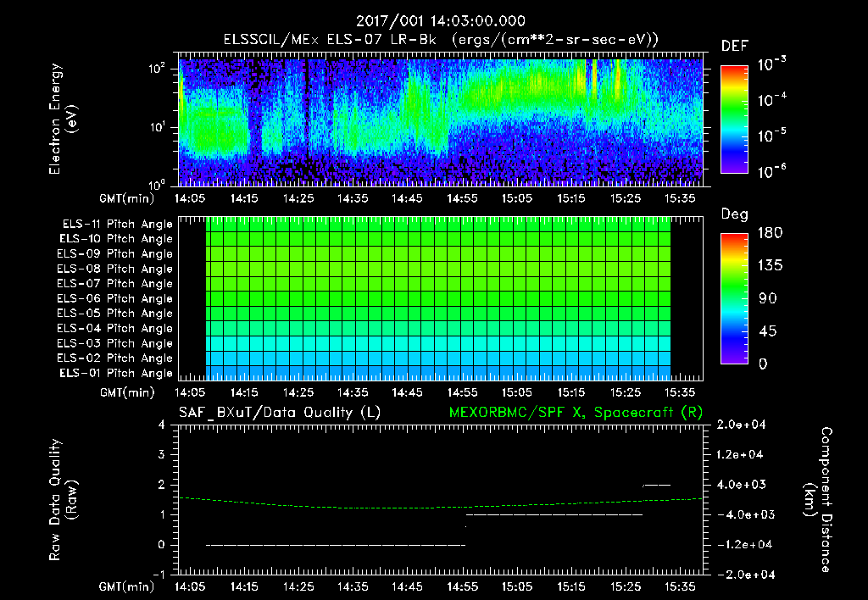The height and width of the screenshot is (600, 868).
Task: Click GMT(min) label under the bottom panel
Action: [127, 586]
